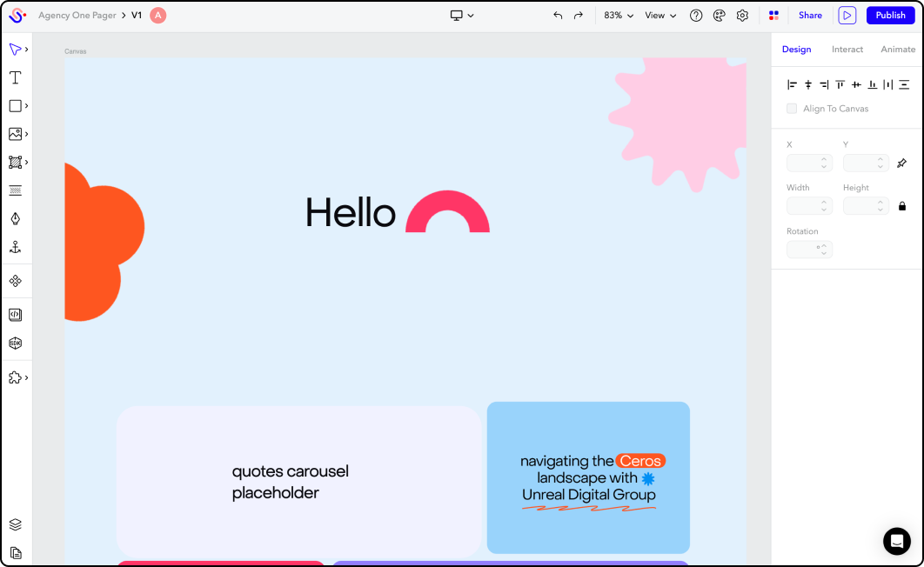Choose the Anchor tool
Screen dimensions: 924x567
tap(15, 247)
